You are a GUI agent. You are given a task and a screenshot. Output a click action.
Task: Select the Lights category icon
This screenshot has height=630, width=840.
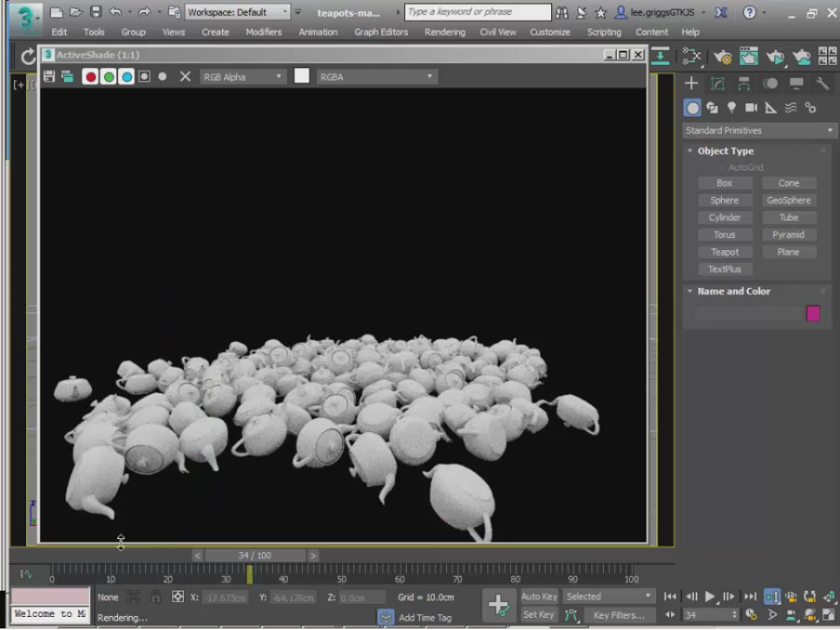(x=732, y=107)
